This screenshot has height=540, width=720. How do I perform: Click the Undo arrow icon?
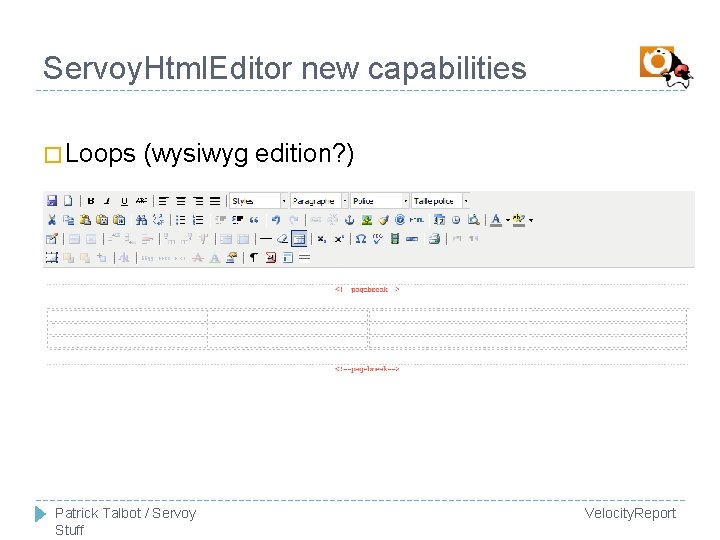tap(276, 220)
